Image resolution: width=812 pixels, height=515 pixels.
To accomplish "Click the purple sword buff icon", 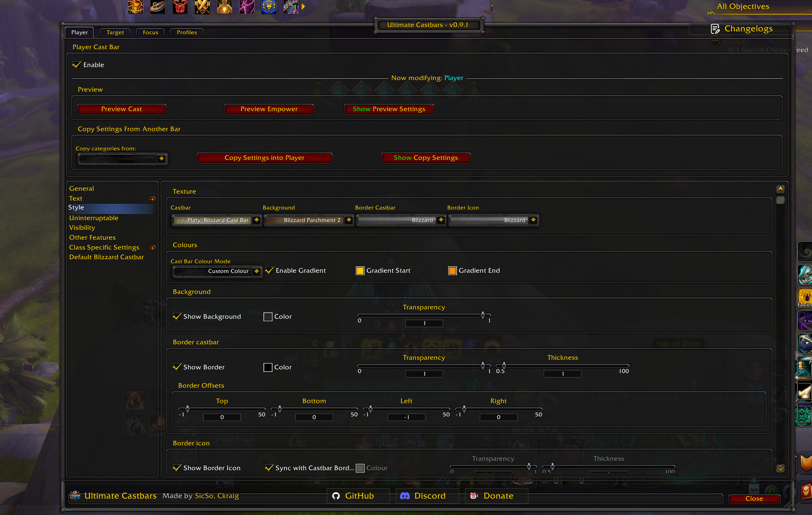I will point(247,7).
